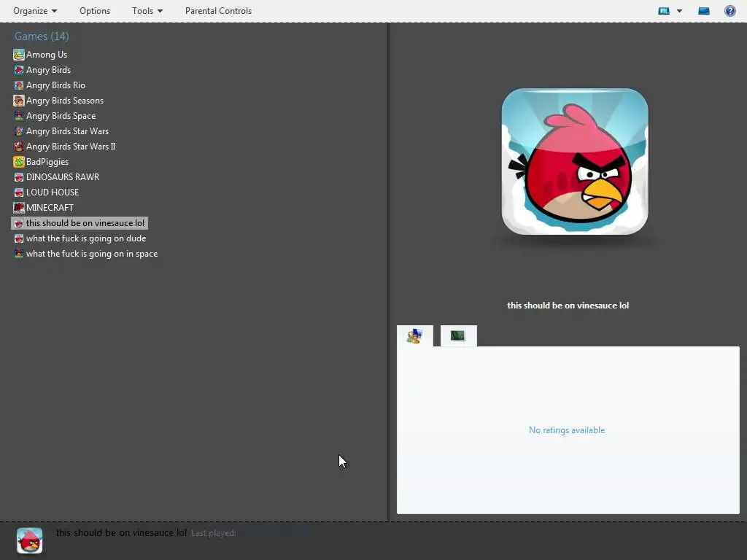Click the Angry Birds Rio icon
Image resolution: width=747 pixels, height=560 pixels.
click(18, 85)
